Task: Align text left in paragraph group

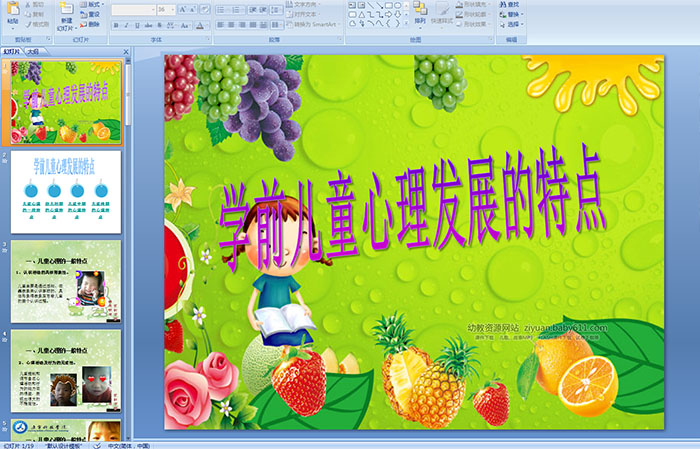Action: [x=221, y=25]
